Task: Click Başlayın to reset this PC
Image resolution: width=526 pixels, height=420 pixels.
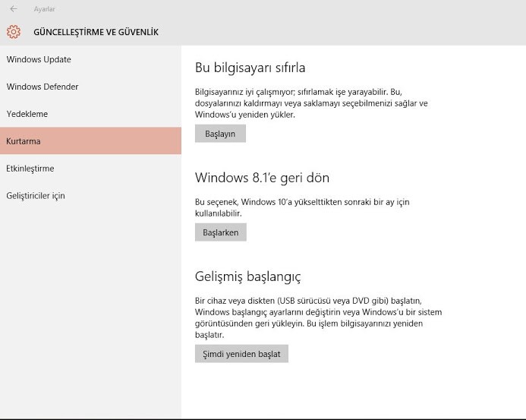Action: click(220, 134)
